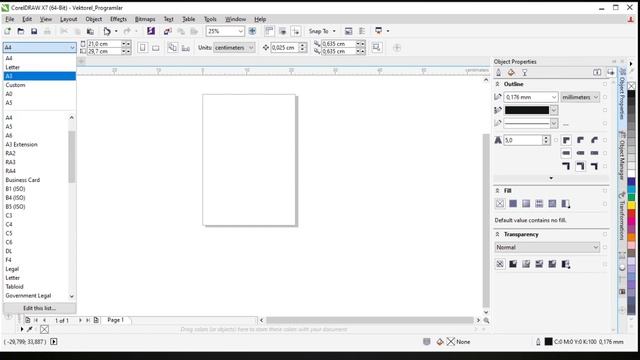Click the Paste clipboard icon
Image resolution: width=640 pixels, height=360 pixels.
click(90, 31)
